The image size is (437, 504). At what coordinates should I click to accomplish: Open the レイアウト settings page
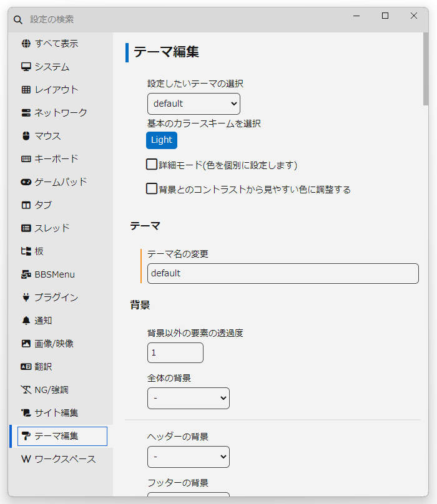56,90
